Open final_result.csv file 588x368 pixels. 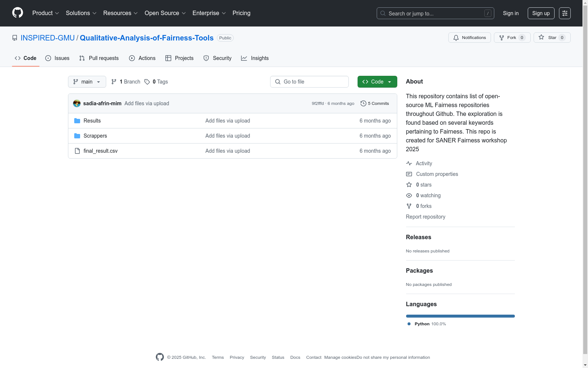point(101,151)
